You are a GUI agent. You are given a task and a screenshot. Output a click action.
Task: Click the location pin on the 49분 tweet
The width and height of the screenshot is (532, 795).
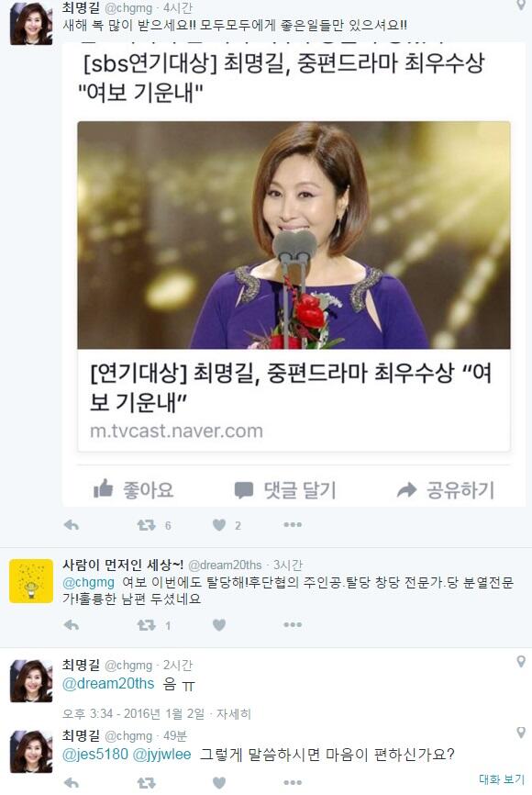[521, 733]
